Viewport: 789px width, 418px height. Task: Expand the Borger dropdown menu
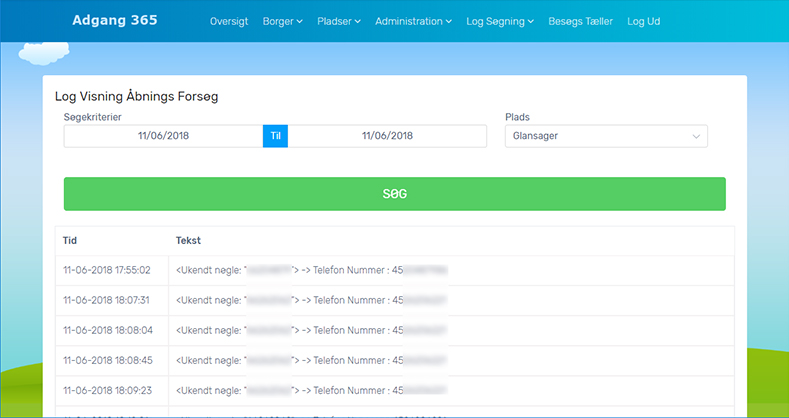click(282, 21)
